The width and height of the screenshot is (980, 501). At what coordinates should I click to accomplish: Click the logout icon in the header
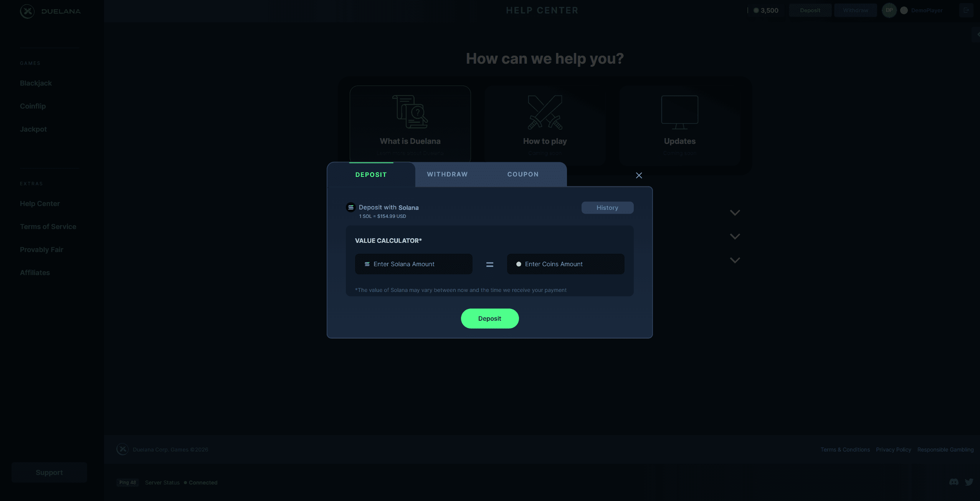[x=966, y=10]
